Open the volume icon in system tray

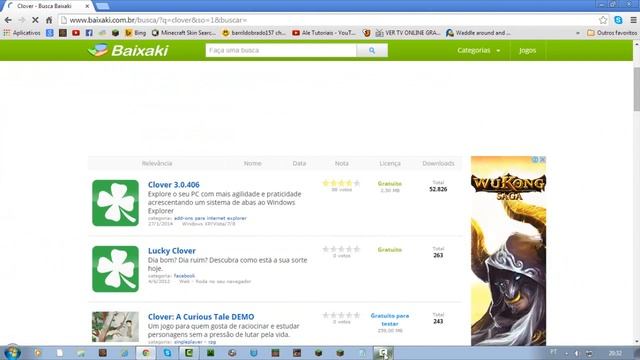coord(577,353)
